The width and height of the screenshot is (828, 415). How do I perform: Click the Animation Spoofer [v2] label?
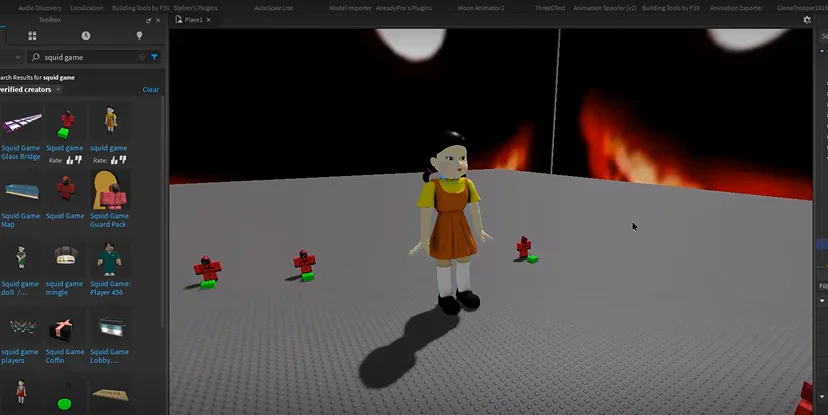click(605, 8)
